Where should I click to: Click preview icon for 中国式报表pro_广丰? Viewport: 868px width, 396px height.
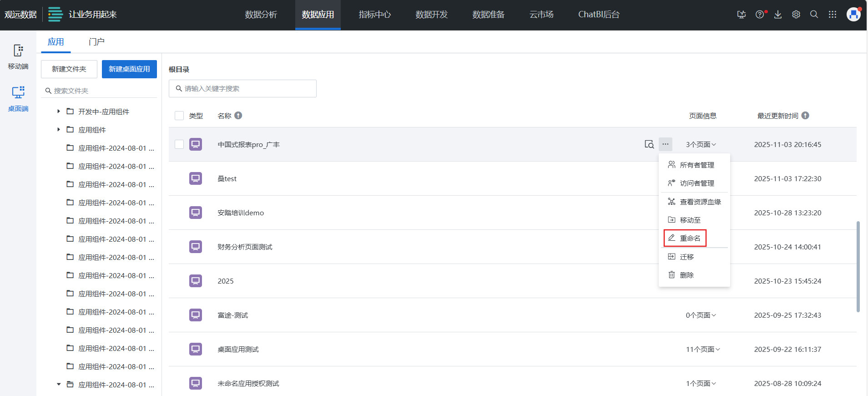(x=649, y=144)
